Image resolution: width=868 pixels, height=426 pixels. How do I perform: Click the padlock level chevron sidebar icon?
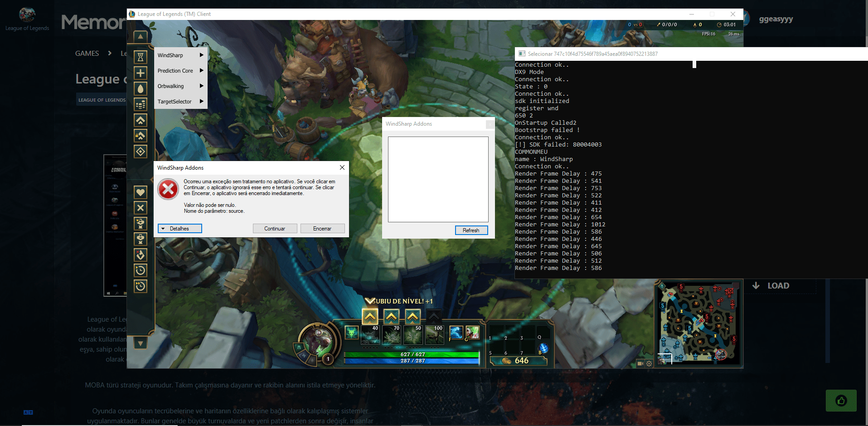pos(141,136)
